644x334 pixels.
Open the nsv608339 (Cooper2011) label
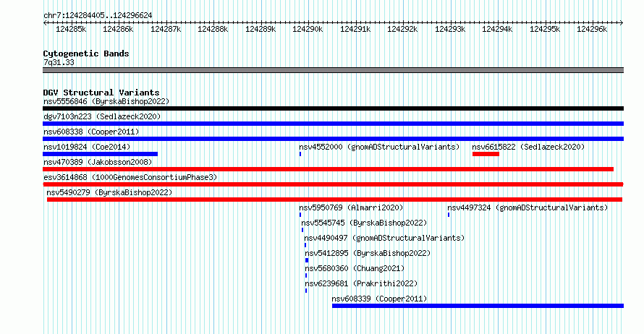click(x=379, y=299)
